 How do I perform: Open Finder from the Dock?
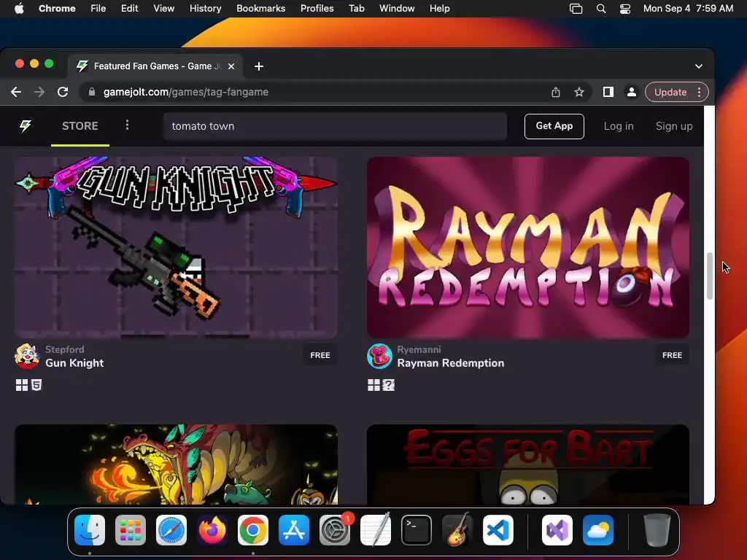90,530
